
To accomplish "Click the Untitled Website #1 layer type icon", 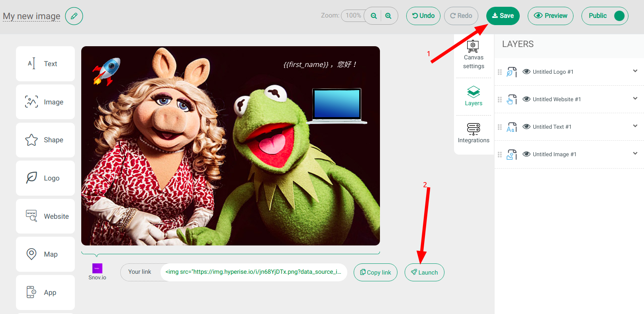I will pyautogui.click(x=511, y=100).
